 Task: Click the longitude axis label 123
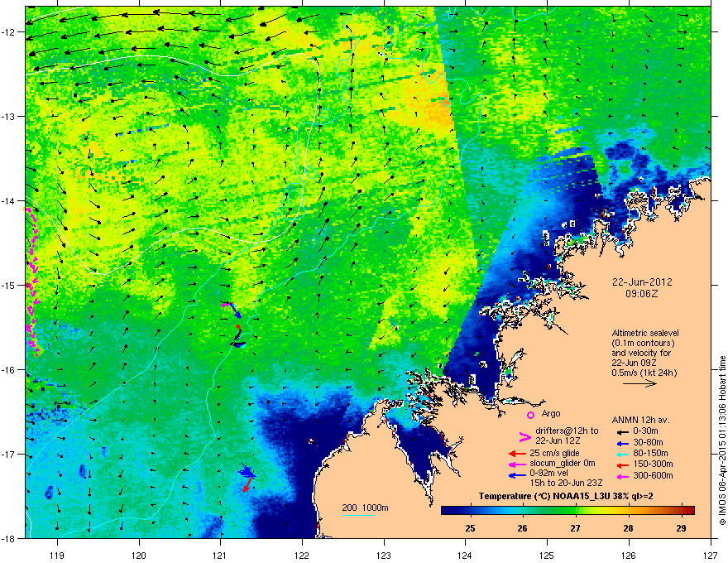pos(384,555)
